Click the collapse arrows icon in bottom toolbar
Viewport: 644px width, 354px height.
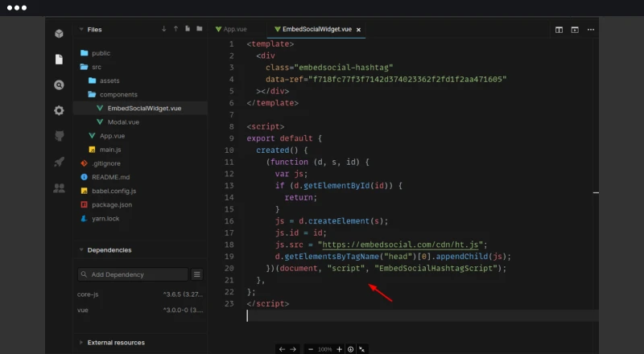[x=361, y=349]
